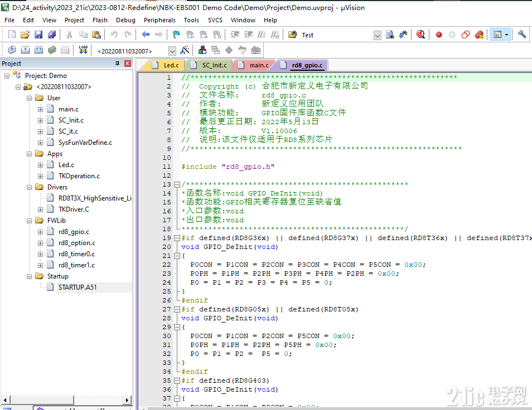This screenshot has height=410, width=532.
Task: Open the Peripherals menu
Action: [x=159, y=20]
